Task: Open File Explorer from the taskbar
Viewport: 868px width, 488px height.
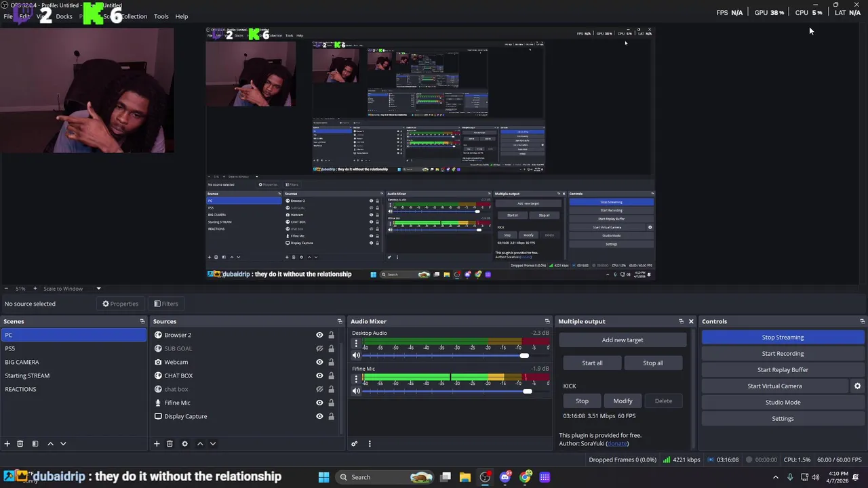Action: tap(465, 477)
